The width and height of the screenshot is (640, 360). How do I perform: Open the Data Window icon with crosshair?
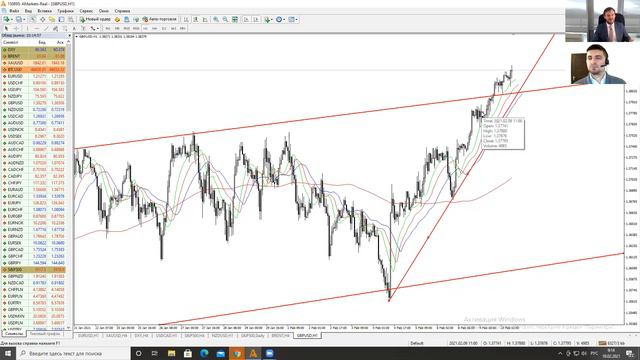pos(42,19)
